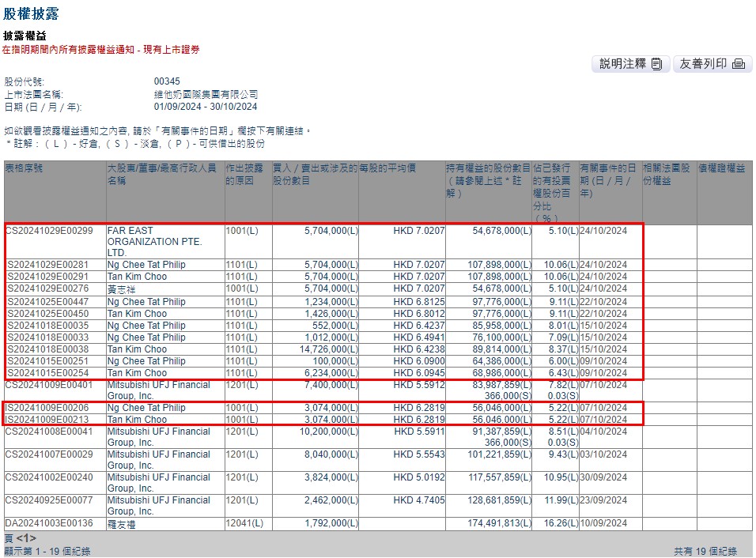Screen dimensions: 756x558
Task: Click the 表格序號 column header
Action: (x=25, y=168)
